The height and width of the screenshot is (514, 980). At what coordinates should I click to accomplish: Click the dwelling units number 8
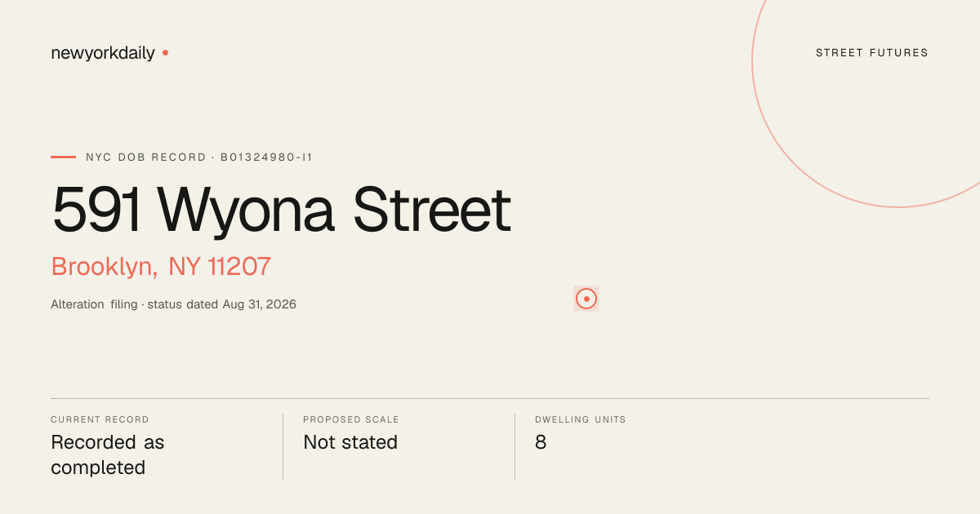[541, 442]
